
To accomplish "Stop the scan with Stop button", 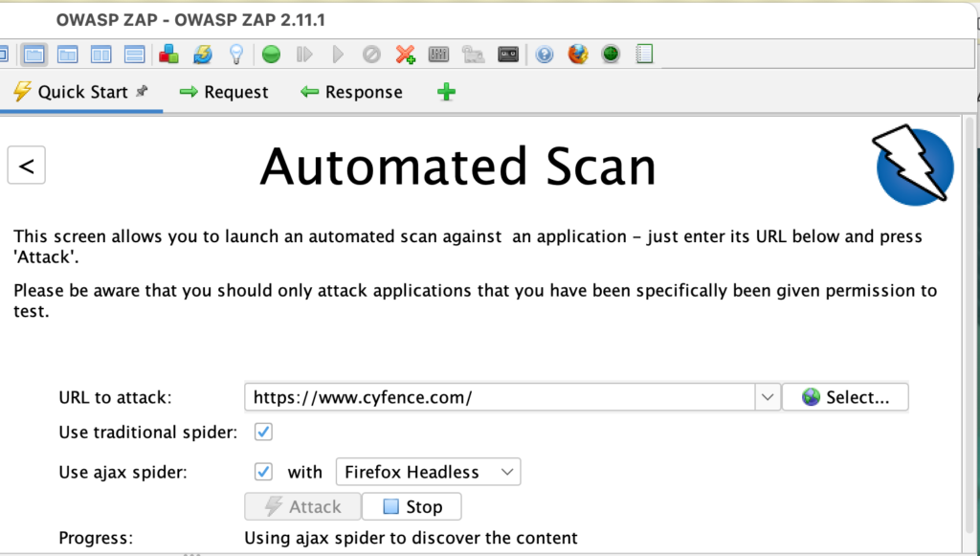I will (412, 506).
